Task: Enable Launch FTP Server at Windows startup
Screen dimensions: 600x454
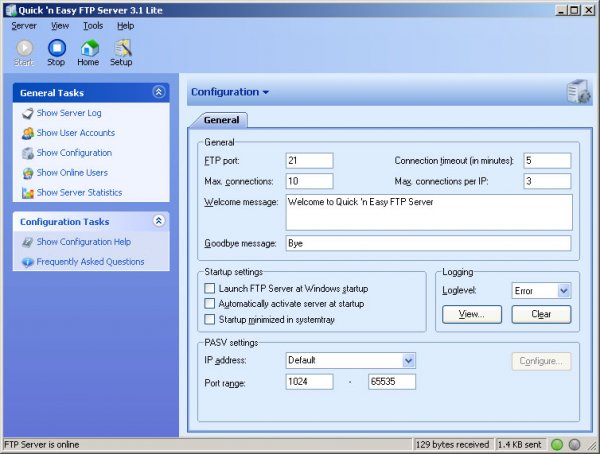Action: (x=210, y=288)
